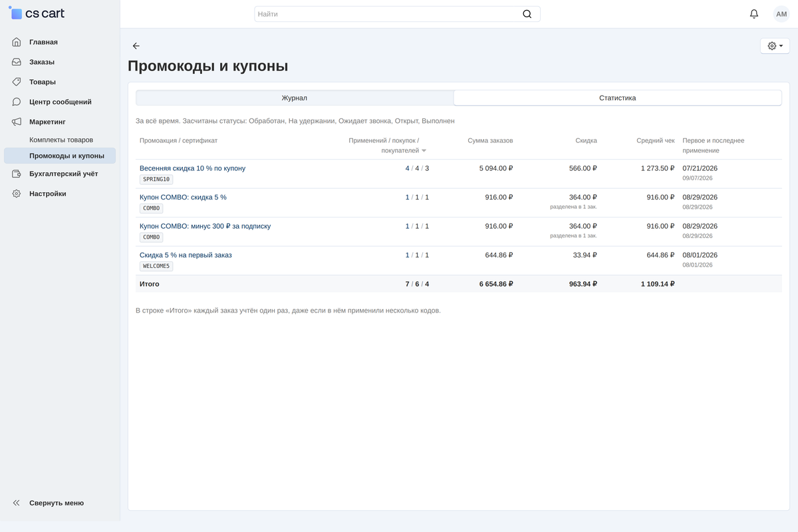Click the 4 applications count for SPRING10
The height and width of the screenshot is (532, 798).
[408, 168]
